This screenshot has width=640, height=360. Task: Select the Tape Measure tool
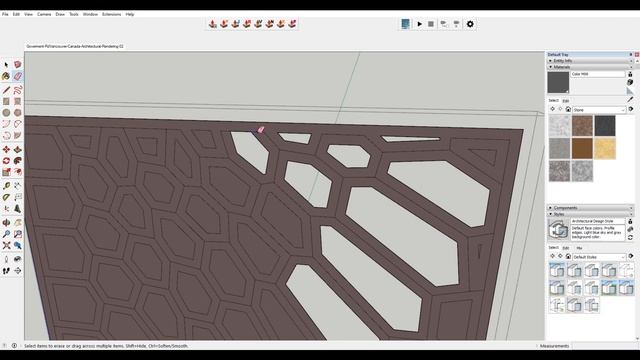coord(6,186)
